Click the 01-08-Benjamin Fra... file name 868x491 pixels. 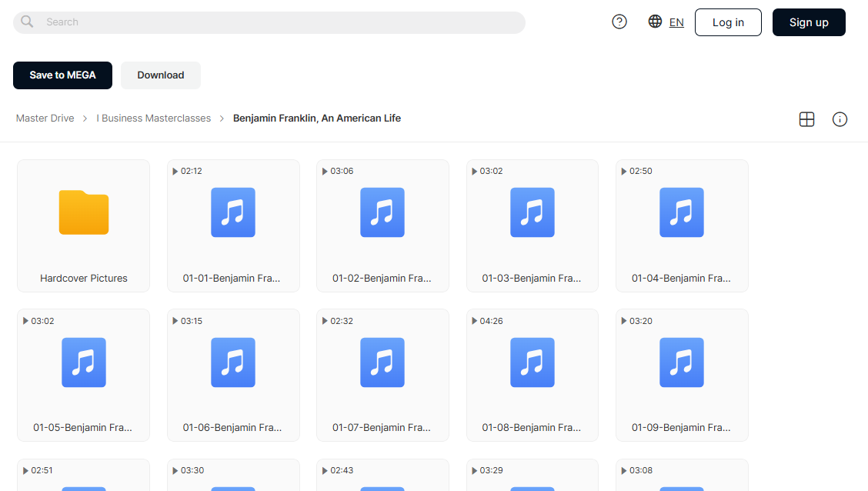point(532,428)
